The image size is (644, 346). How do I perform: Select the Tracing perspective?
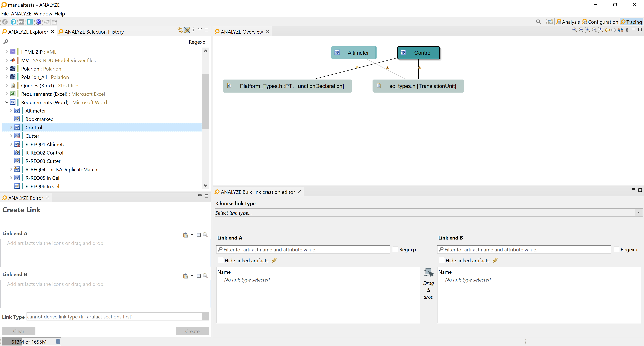coord(631,22)
